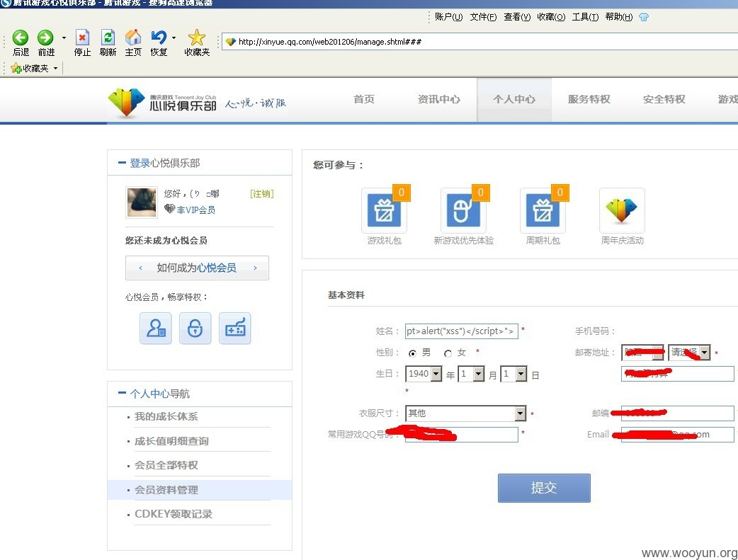Go to the 服务特权 navigation tab
Screen dimensions: 738x560
point(589,99)
